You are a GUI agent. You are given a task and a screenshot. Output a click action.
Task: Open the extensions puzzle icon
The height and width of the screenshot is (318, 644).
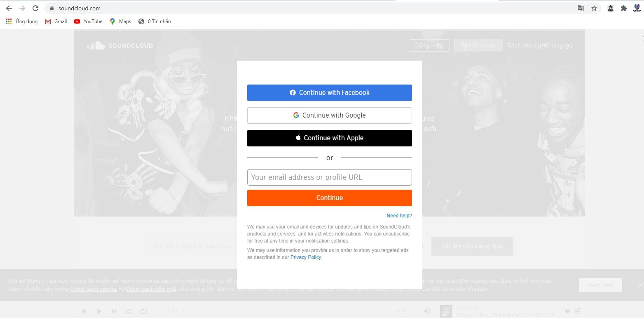click(624, 8)
